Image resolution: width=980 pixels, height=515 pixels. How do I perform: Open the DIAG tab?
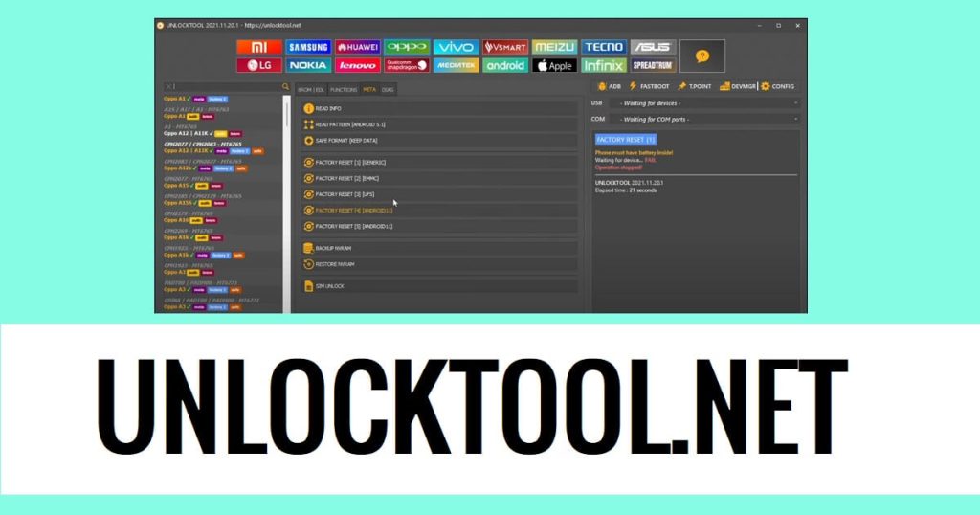click(x=388, y=90)
